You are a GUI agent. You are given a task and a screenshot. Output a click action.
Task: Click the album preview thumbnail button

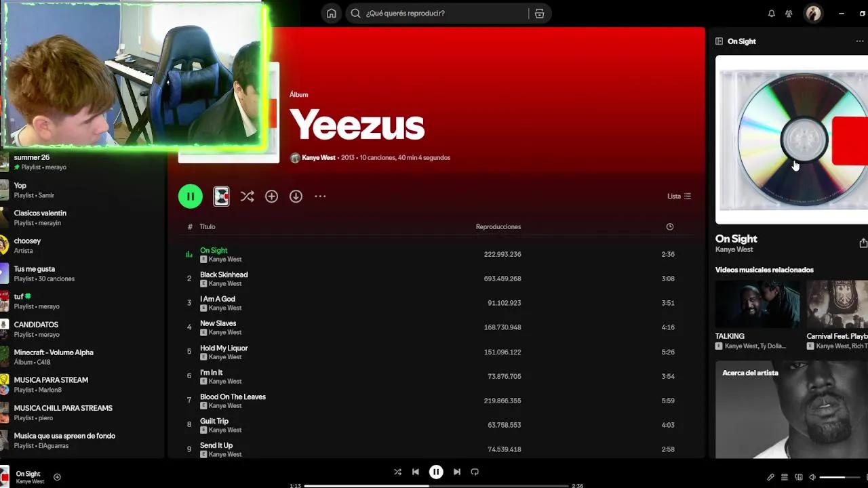coord(221,197)
